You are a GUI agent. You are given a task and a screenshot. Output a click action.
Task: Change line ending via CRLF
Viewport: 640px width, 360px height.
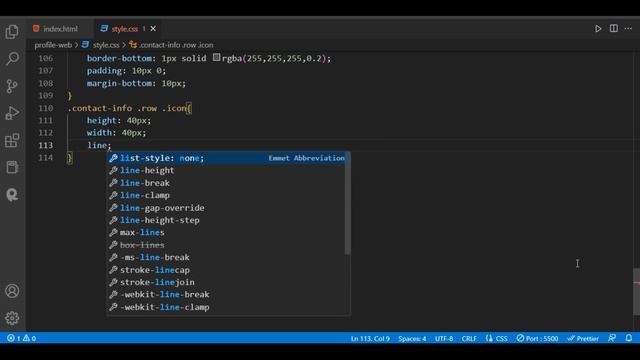point(469,338)
